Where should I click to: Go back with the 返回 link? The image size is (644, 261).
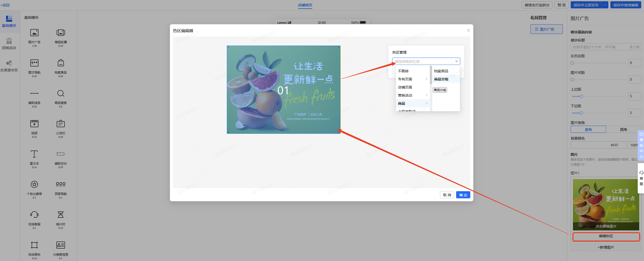[x=5, y=5]
